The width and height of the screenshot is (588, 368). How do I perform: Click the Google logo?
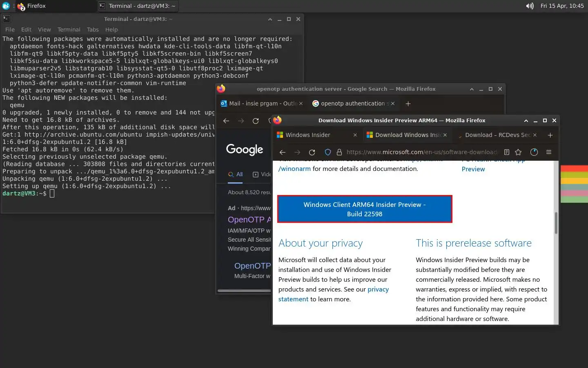(245, 150)
